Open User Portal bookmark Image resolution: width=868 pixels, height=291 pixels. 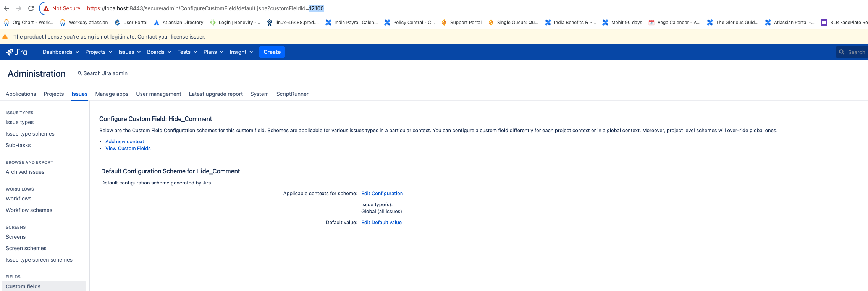click(131, 23)
